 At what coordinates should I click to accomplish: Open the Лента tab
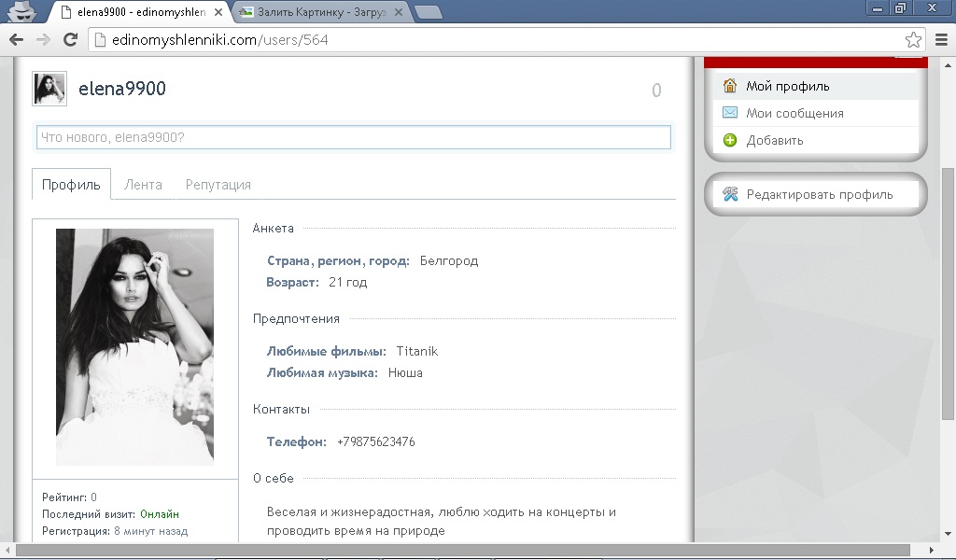[143, 184]
